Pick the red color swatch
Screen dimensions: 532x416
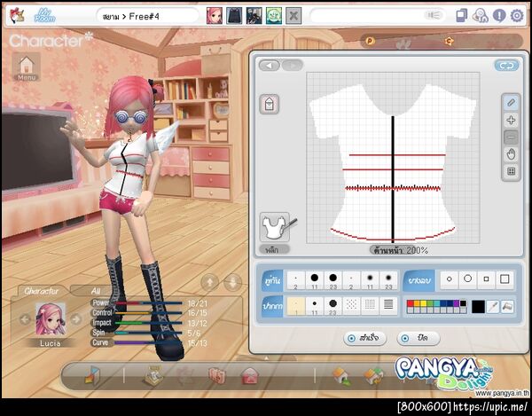tap(411, 303)
